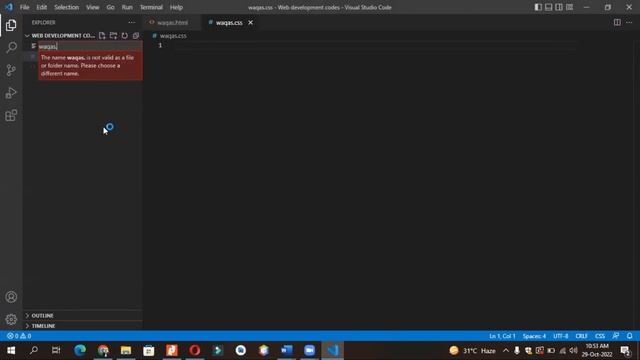
Task: Change line endings via CRLF
Action: pyautogui.click(x=581, y=336)
